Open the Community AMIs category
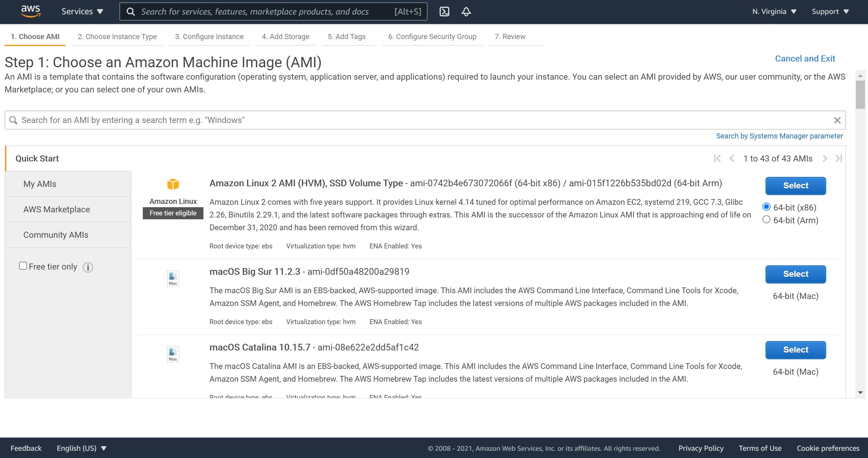Image resolution: width=868 pixels, height=458 pixels. coord(69,235)
